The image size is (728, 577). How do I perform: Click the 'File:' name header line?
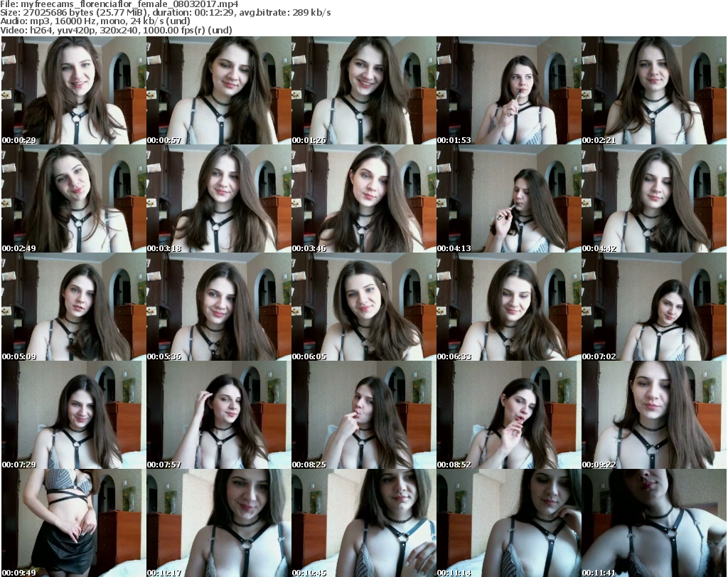point(119,4)
